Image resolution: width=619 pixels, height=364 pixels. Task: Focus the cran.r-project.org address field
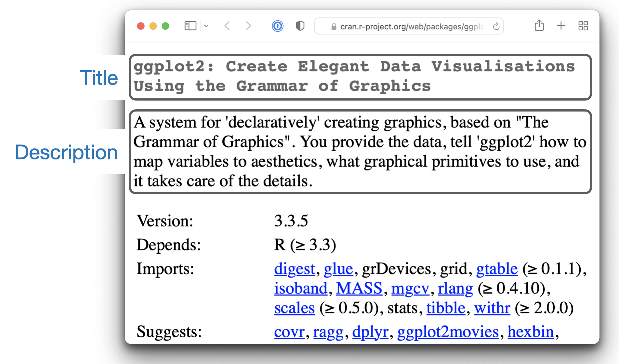click(x=409, y=26)
